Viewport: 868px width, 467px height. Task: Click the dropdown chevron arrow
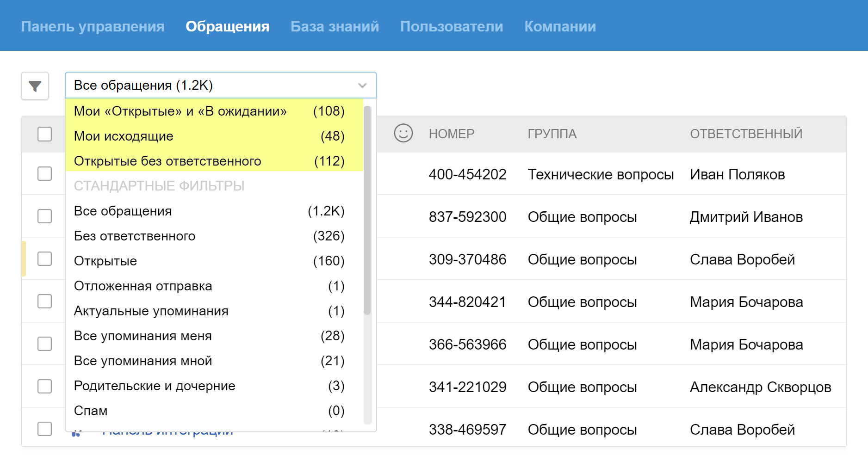(x=362, y=86)
